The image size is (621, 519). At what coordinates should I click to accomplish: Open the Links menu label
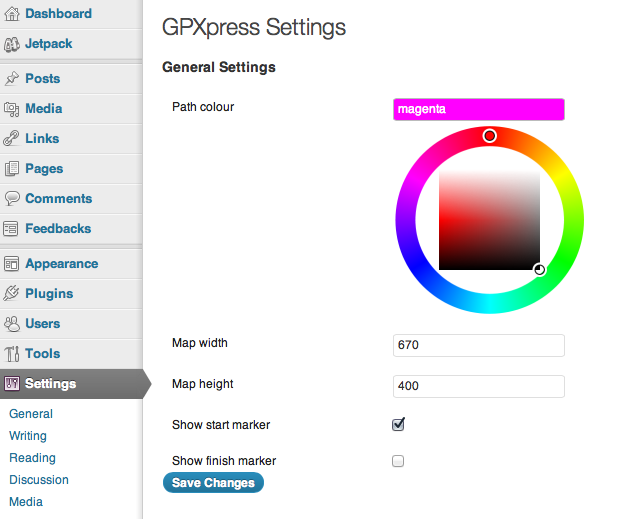[x=42, y=139]
